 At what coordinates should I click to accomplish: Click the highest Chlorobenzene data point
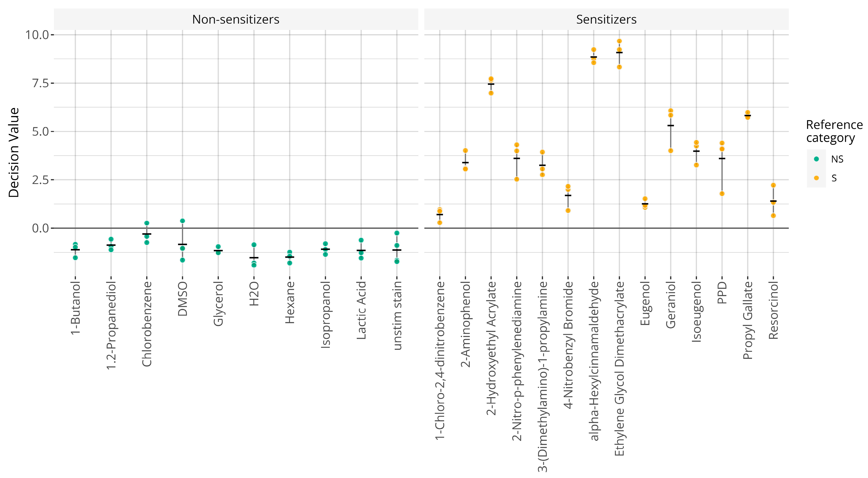[x=147, y=223]
